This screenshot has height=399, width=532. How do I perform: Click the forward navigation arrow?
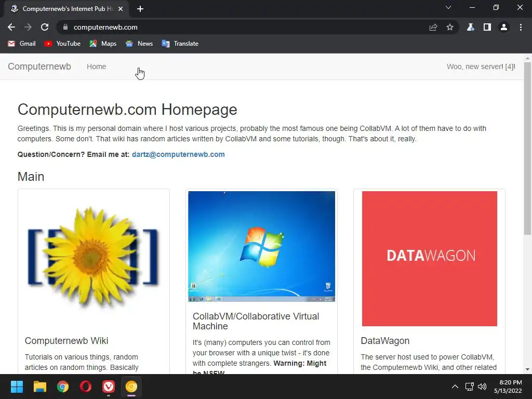click(28, 27)
